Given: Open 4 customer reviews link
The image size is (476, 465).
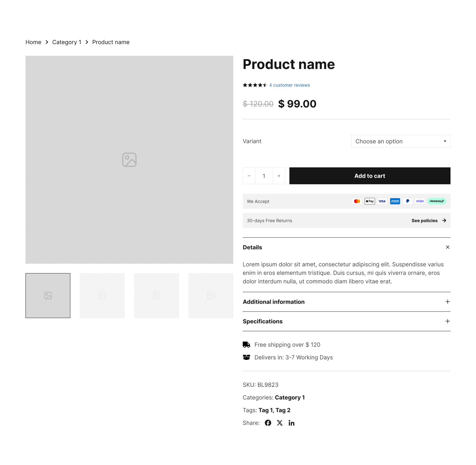Looking at the screenshot, I should pos(290,85).
